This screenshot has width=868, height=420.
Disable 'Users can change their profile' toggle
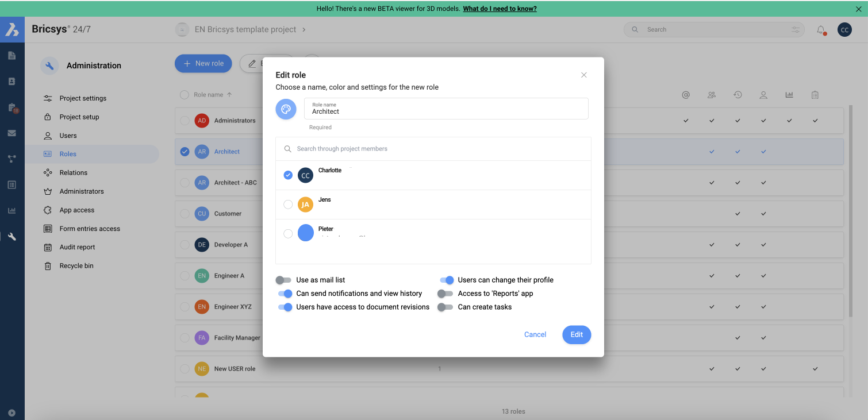447,280
